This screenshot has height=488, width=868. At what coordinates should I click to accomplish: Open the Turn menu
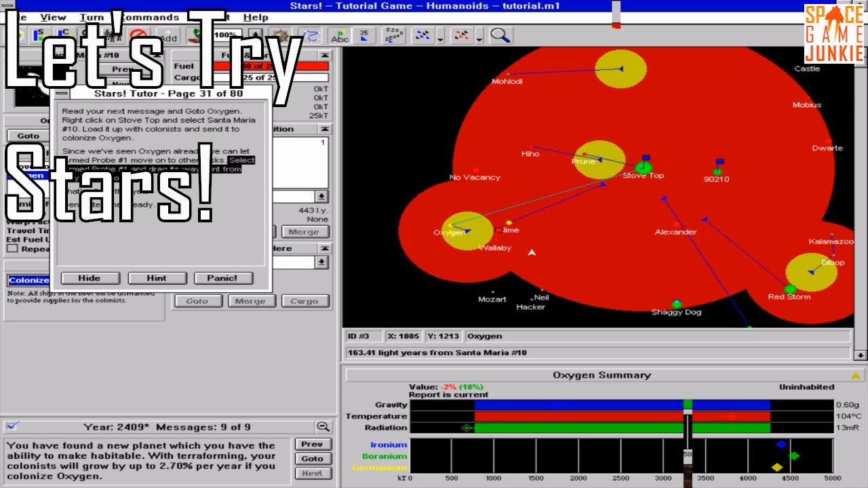pos(92,17)
